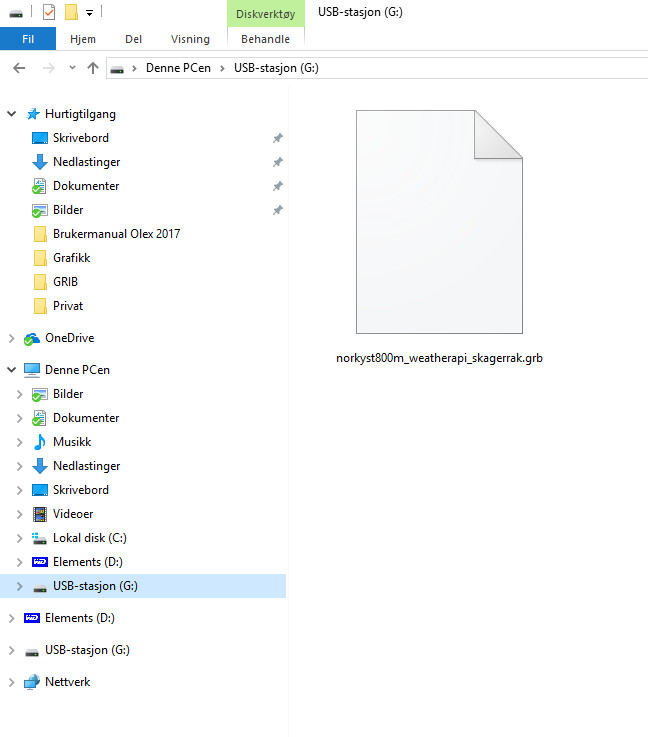Viewport: 648px width, 737px height.
Task: Open the Quick Access Toolbar customize dropdown
Action: point(89,13)
